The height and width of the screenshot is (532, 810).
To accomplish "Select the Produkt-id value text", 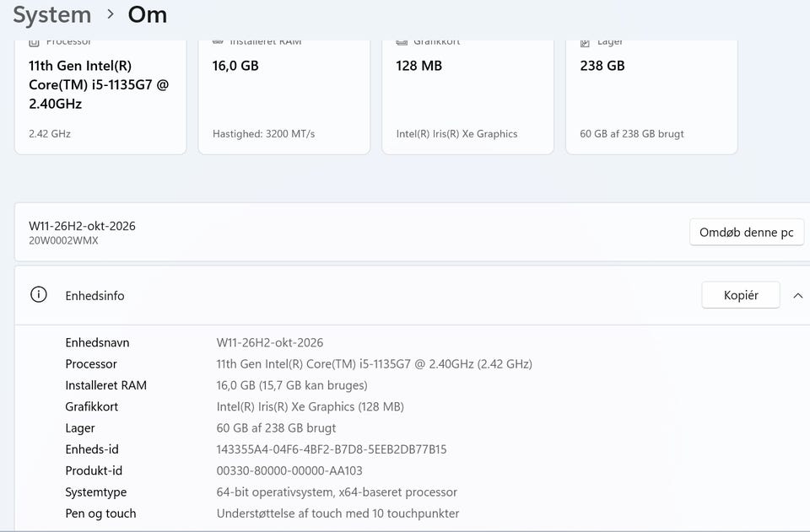I will [289, 470].
